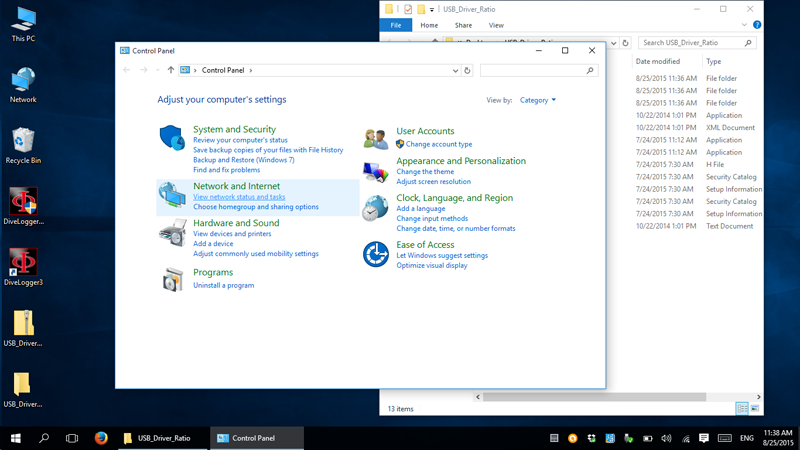The height and width of the screenshot is (450, 800).
Task: Switch File Explorer to large icons view
Action: point(755,408)
